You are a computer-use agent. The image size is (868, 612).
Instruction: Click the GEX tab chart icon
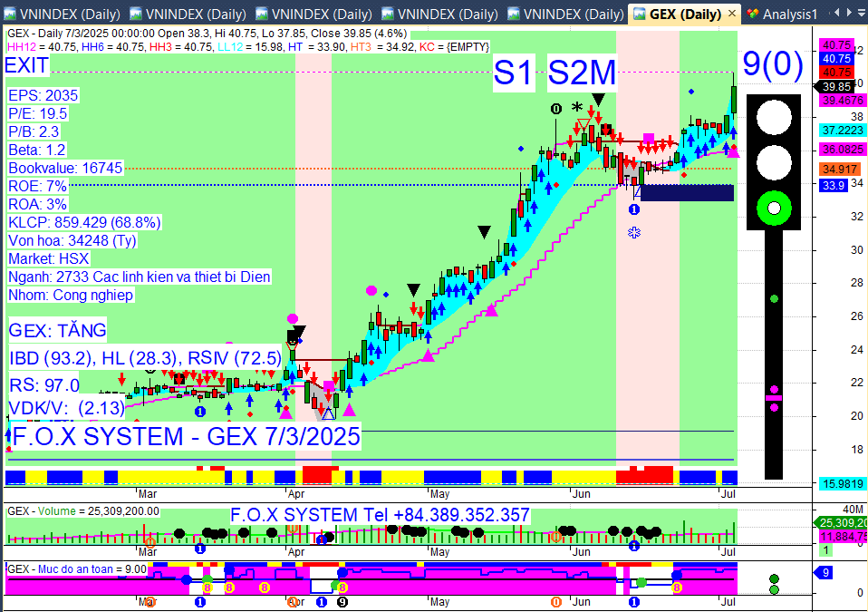[640, 14]
